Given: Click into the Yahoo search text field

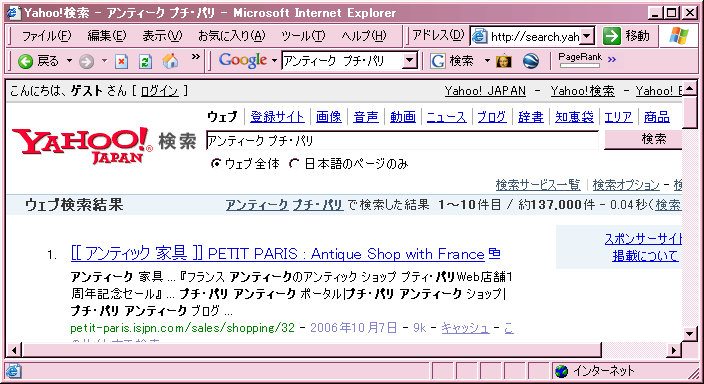Looking at the screenshot, I should point(402,141).
